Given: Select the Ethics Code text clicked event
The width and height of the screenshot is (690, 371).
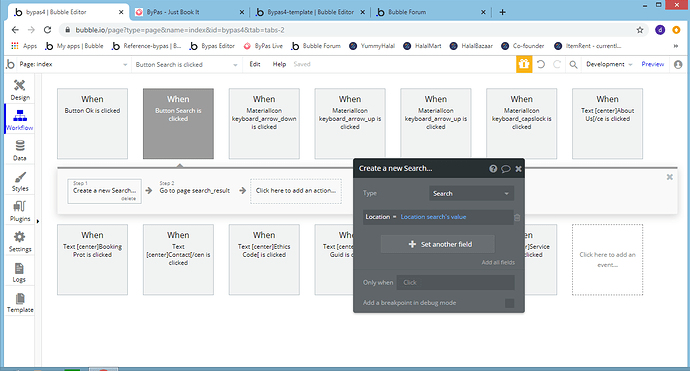Looking at the screenshot, I should pos(264,260).
